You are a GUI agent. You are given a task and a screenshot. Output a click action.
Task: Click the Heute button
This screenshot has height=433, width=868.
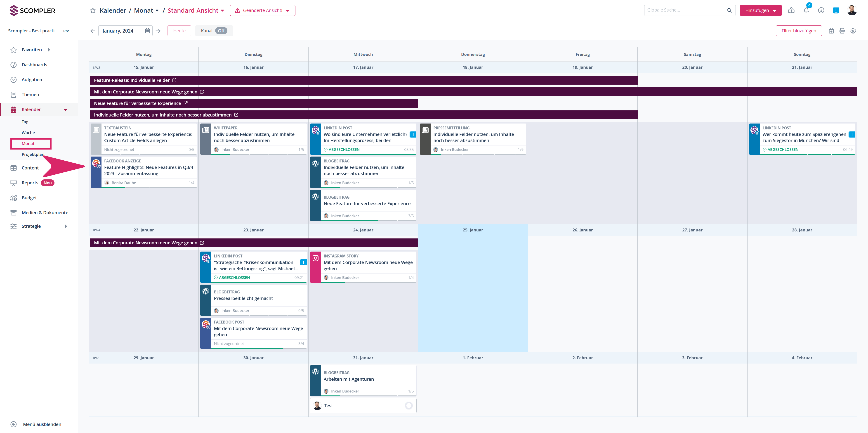tap(179, 31)
